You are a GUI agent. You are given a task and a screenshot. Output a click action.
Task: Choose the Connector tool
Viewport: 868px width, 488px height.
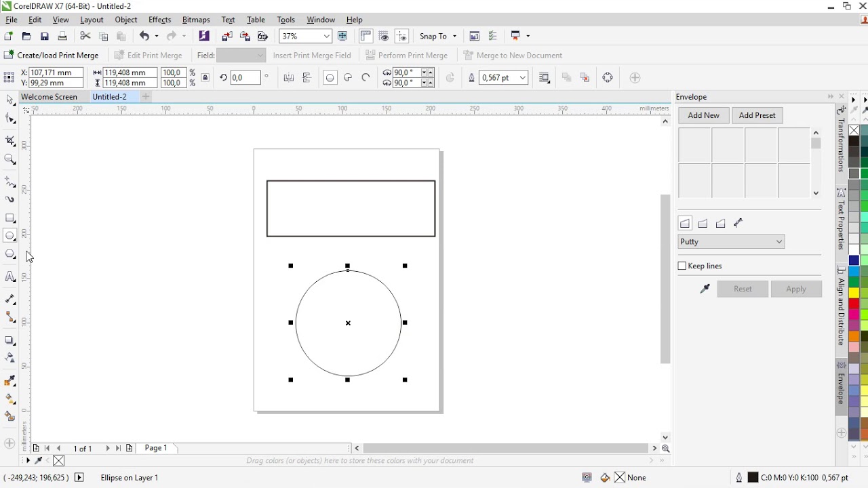pyautogui.click(x=10, y=317)
